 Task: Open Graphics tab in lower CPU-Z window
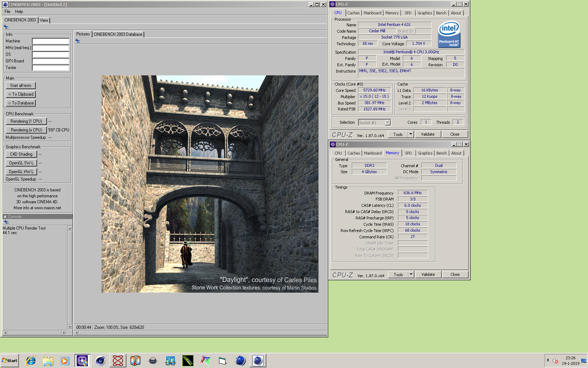pos(425,153)
